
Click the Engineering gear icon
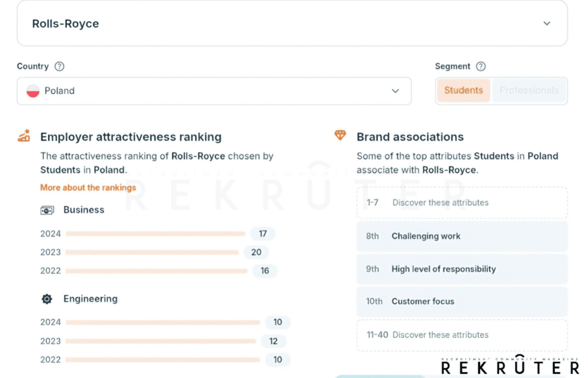point(47,299)
